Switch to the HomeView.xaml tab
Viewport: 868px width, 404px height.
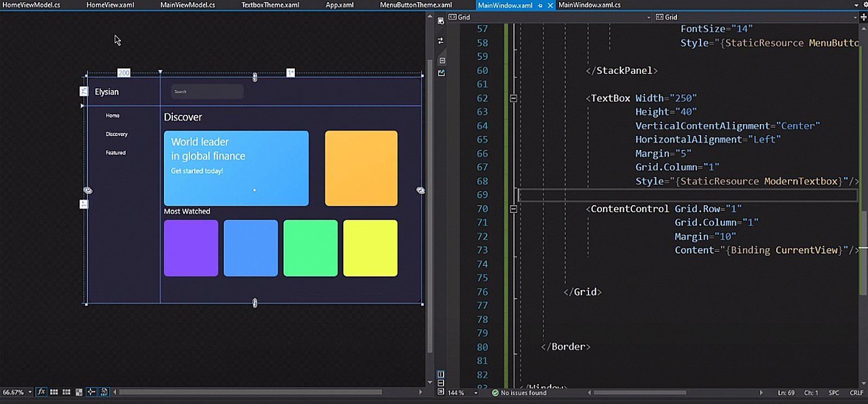tap(110, 5)
